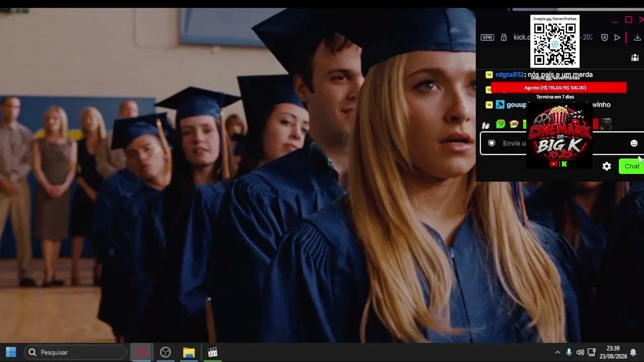Click the level 18 badge beside gouup
Screen dimensions: 644x362
(x=489, y=105)
